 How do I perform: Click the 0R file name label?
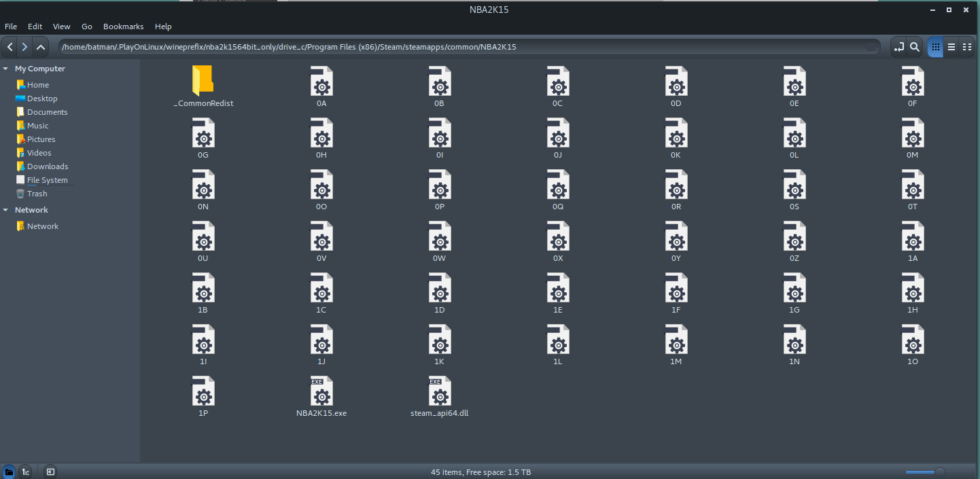[676, 207]
